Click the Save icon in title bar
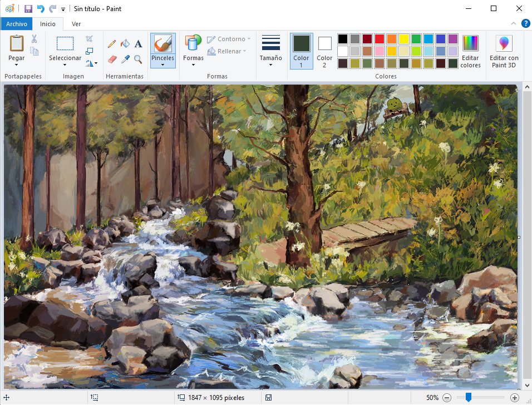The height and width of the screenshot is (405, 532). click(x=28, y=9)
